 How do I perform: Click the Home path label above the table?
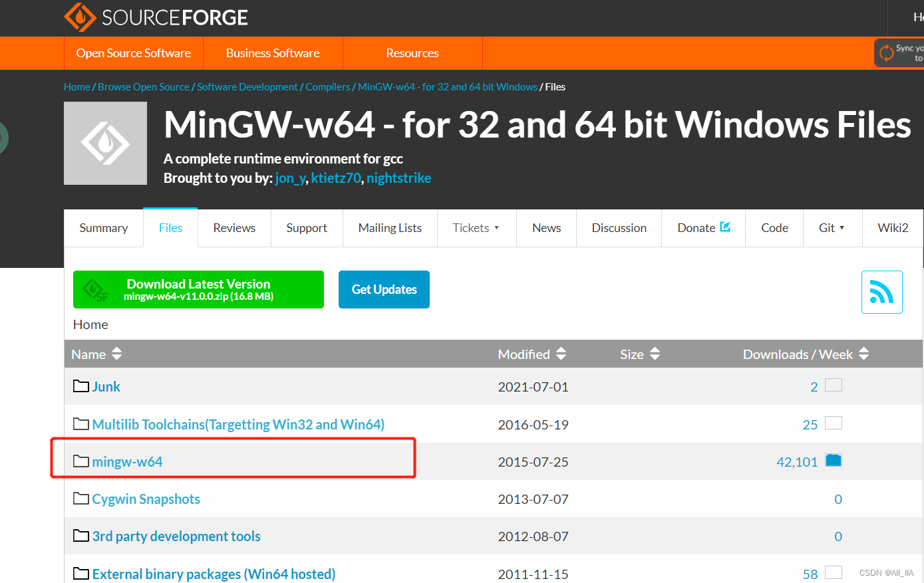tap(90, 324)
